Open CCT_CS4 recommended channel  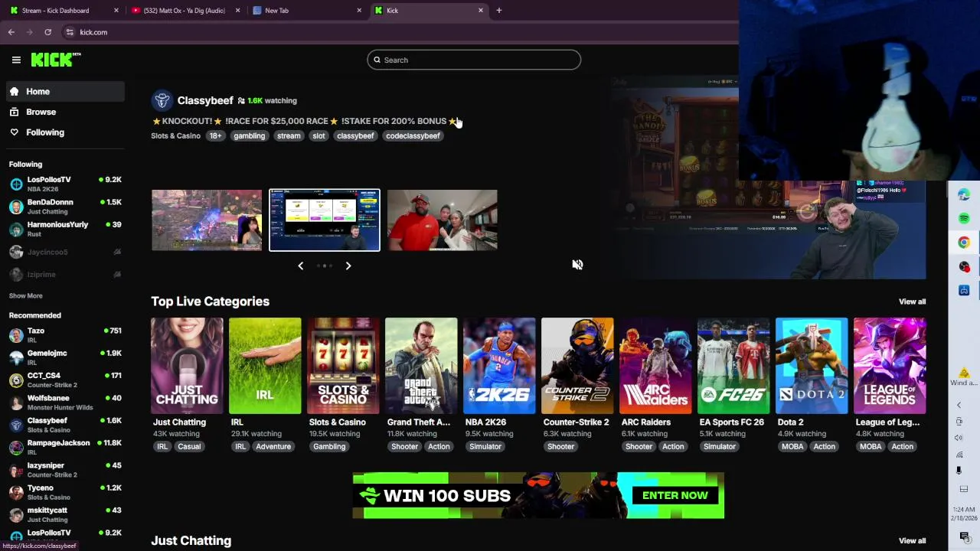(x=65, y=380)
